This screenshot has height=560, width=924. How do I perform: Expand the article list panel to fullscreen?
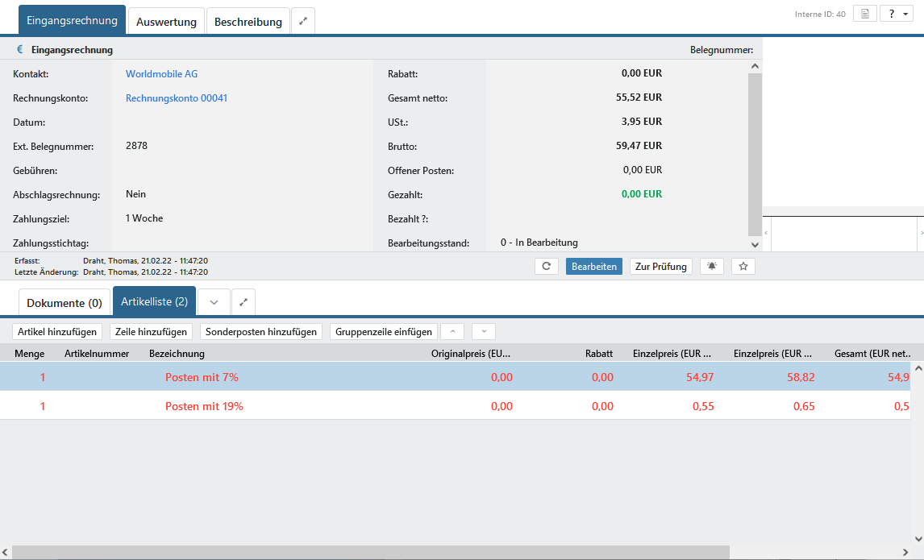[243, 302]
